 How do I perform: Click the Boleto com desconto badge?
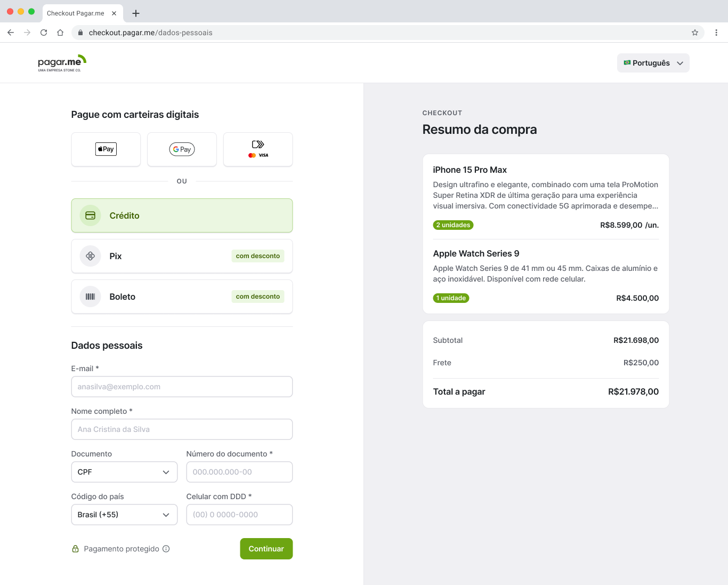click(x=258, y=296)
